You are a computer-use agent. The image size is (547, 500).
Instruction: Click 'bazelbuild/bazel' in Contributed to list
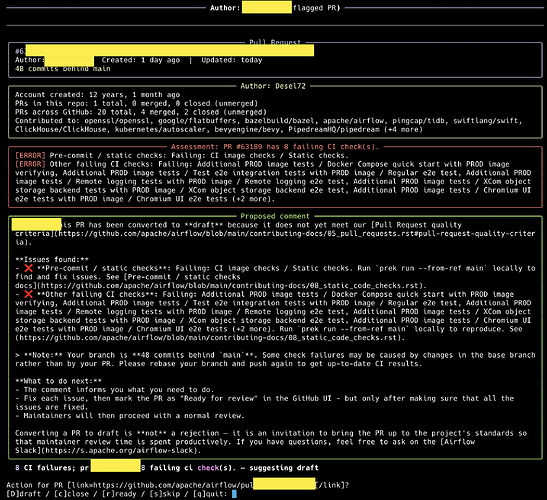[x=279, y=121]
